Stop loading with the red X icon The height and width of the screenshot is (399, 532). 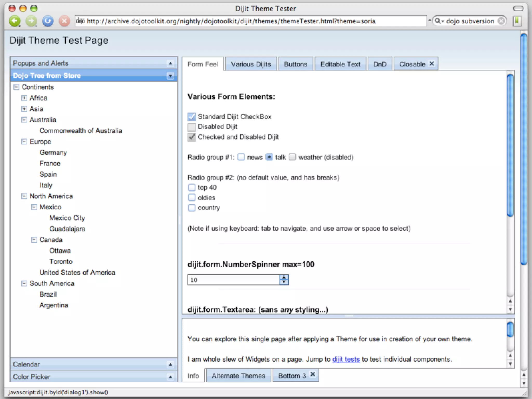(64, 21)
